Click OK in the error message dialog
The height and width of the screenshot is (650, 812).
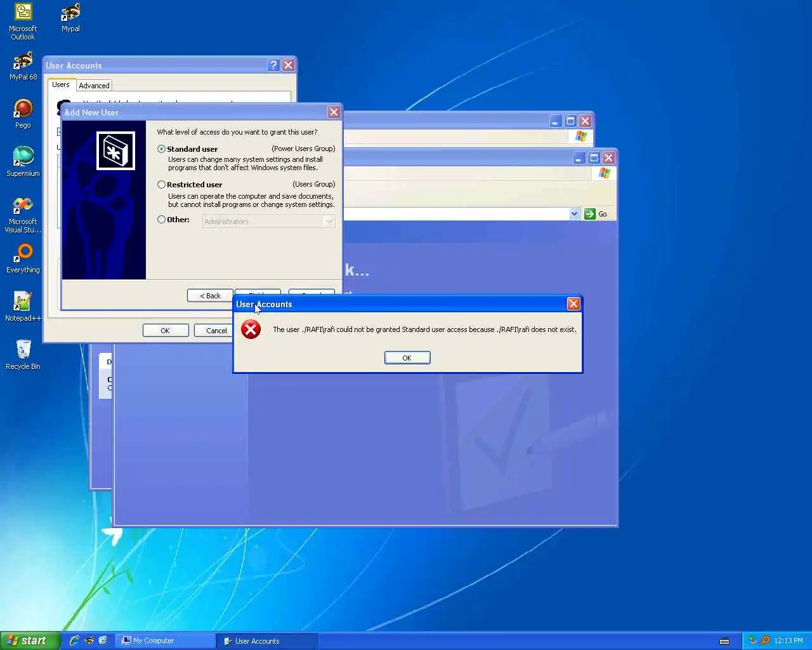[407, 358]
